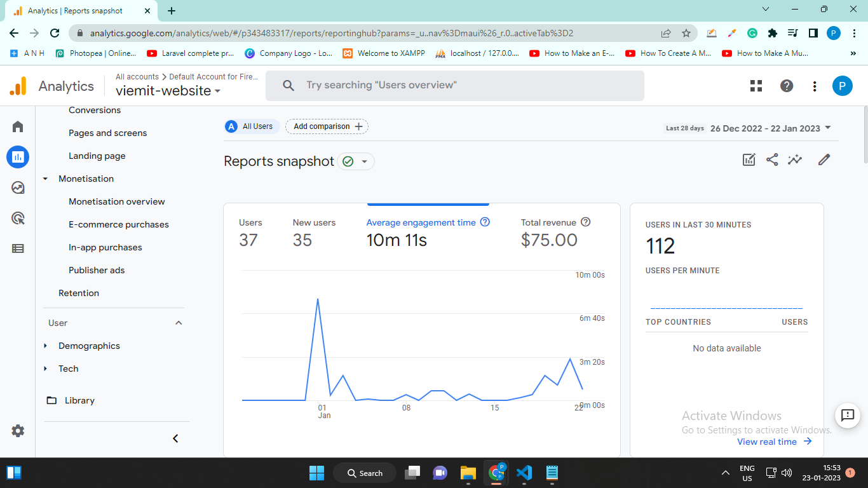Open the Photopea bookmark

pyautogui.click(x=96, y=53)
